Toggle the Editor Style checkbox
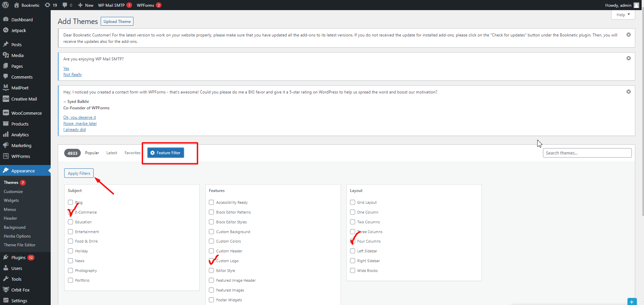 click(x=211, y=271)
